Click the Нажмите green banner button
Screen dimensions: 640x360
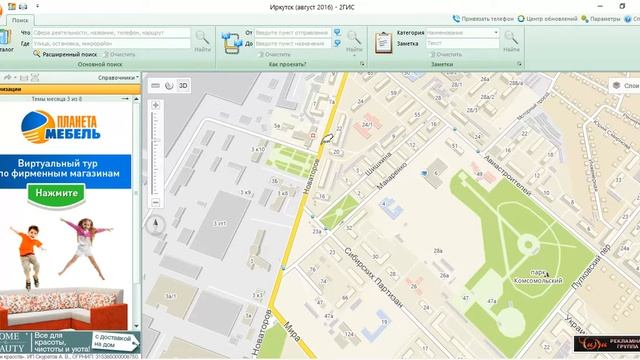[56, 193]
